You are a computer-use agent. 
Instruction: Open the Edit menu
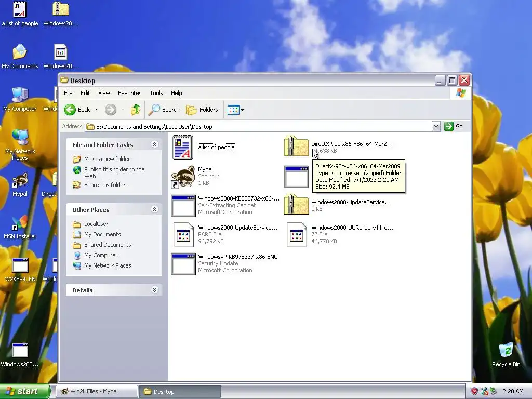coord(85,93)
